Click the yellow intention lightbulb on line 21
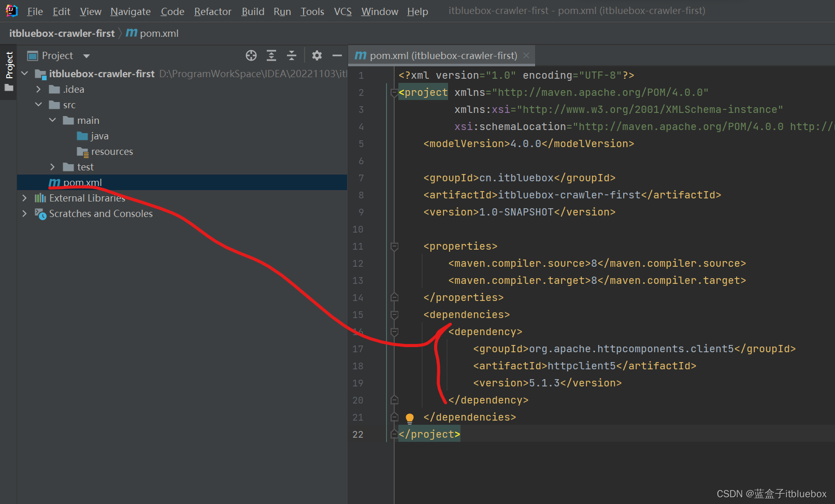 [x=410, y=418]
